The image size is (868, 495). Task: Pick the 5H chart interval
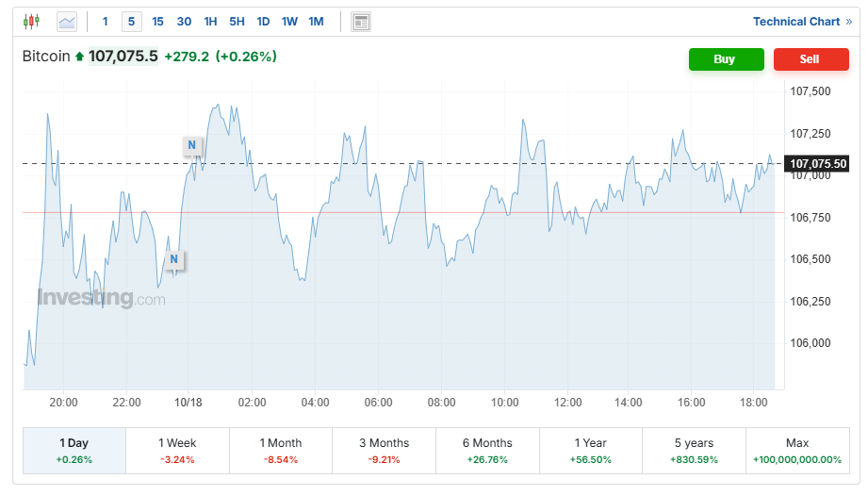[x=237, y=21]
